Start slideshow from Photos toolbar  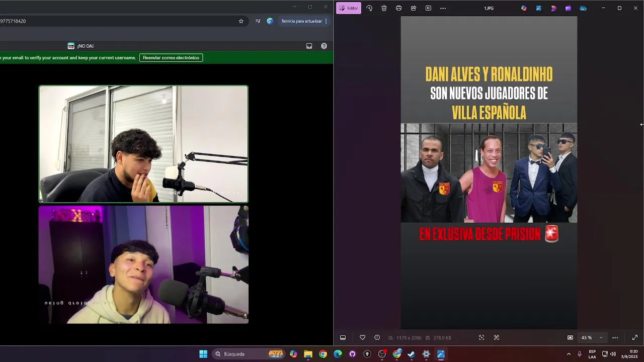point(428,8)
